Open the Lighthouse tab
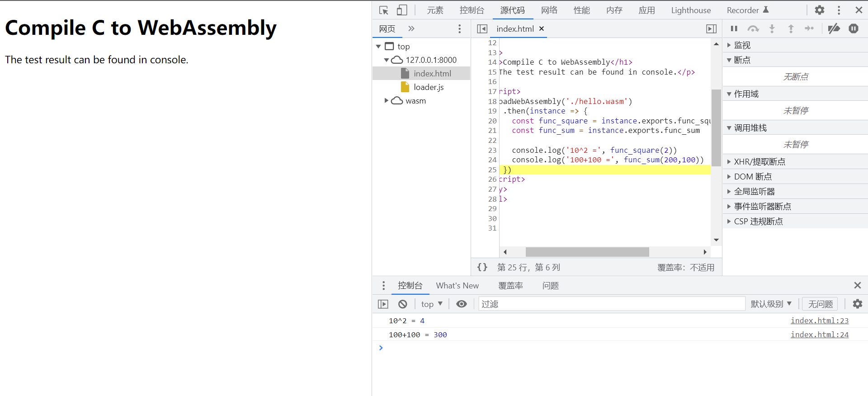Image resolution: width=868 pixels, height=396 pixels. pyautogui.click(x=691, y=10)
